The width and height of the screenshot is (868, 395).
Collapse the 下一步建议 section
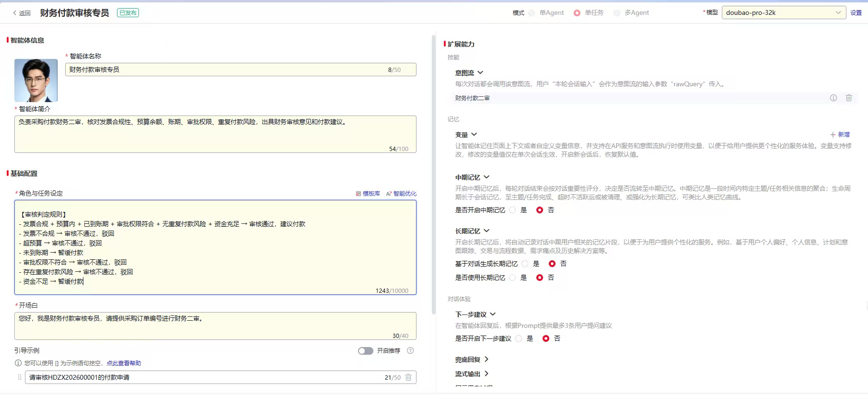493,314
